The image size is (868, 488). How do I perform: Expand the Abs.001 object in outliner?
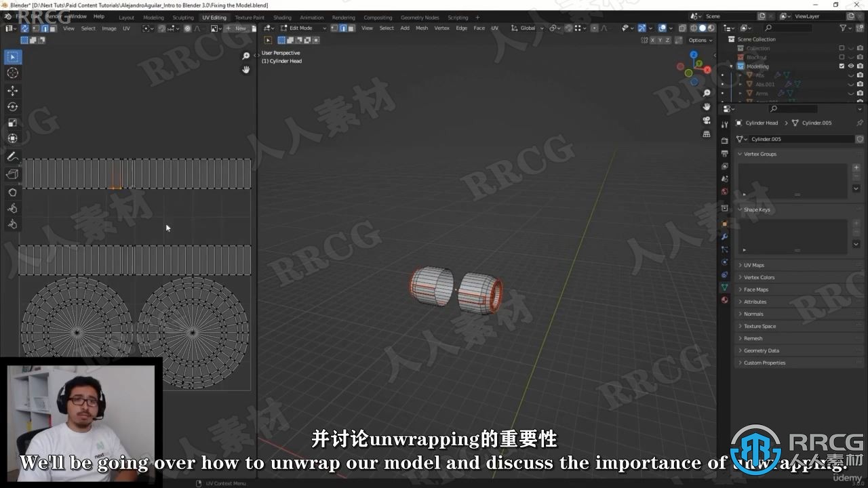click(741, 84)
